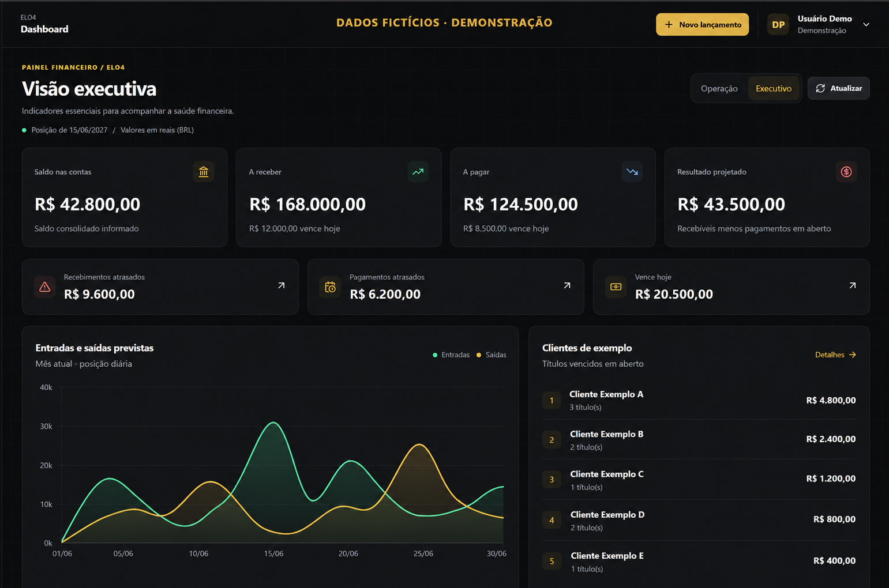
Task: Click the upward trend icon on A receber
Action: pyautogui.click(x=418, y=172)
